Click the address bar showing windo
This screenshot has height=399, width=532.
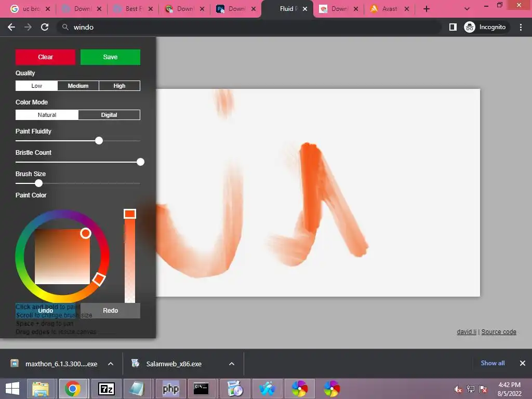coord(249,27)
